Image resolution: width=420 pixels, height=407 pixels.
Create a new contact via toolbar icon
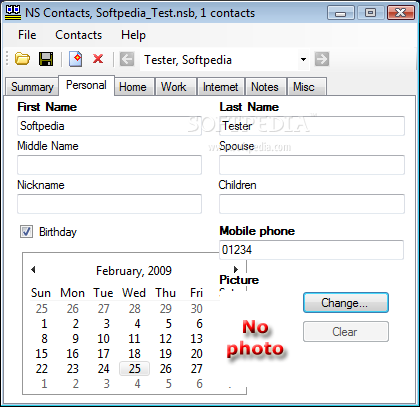(76, 59)
